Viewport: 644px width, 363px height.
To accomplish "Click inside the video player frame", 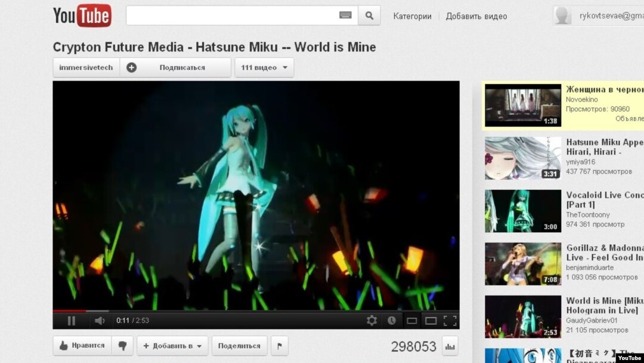I will [x=256, y=195].
